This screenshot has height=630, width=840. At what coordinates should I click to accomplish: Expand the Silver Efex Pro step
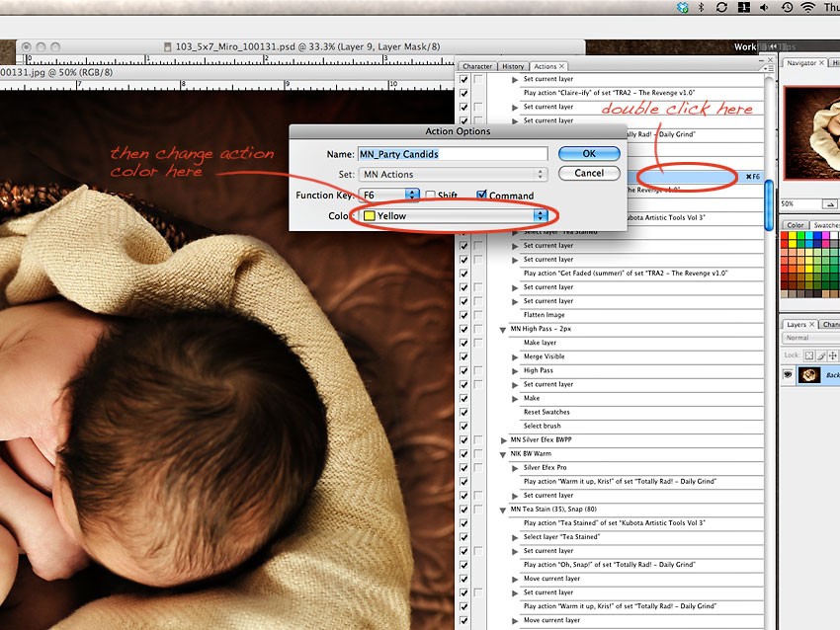click(515, 468)
